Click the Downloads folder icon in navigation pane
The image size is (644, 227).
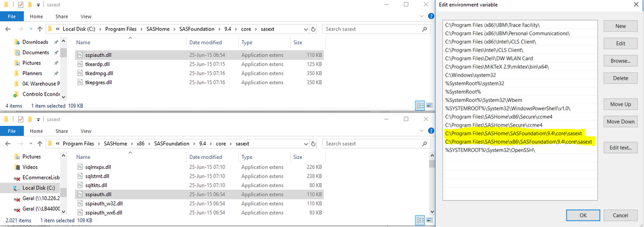[x=16, y=42]
